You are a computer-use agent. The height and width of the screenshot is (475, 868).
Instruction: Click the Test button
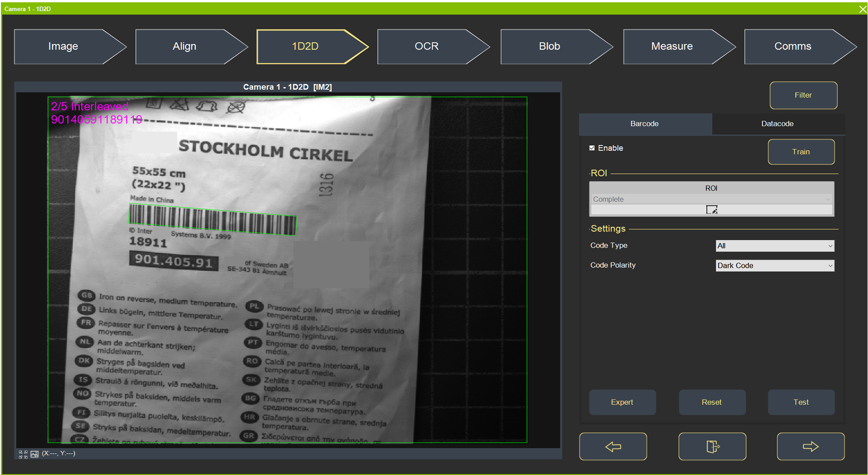[x=801, y=402]
